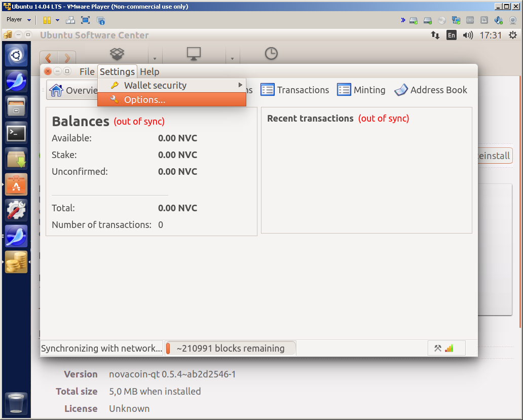The width and height of the screenshot is (523, 420).
Task: Click the Address Book notebook icon
Action: (401, 90)
